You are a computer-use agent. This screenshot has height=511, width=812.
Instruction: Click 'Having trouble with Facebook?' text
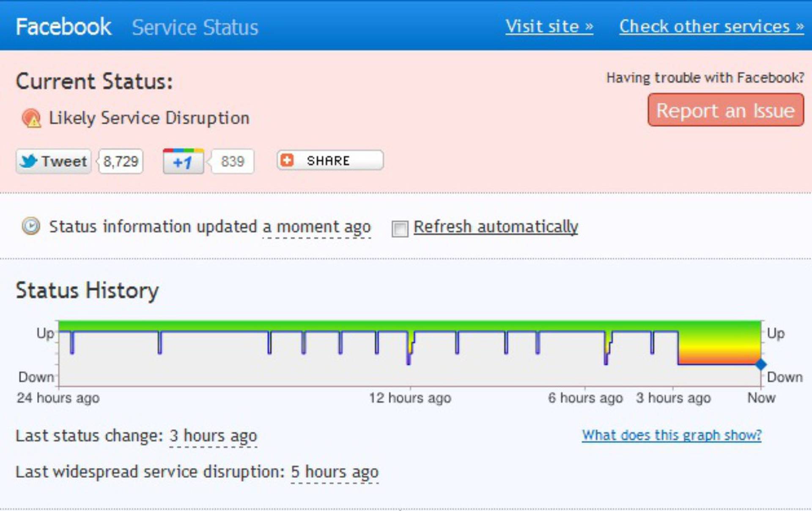point(705,78)
